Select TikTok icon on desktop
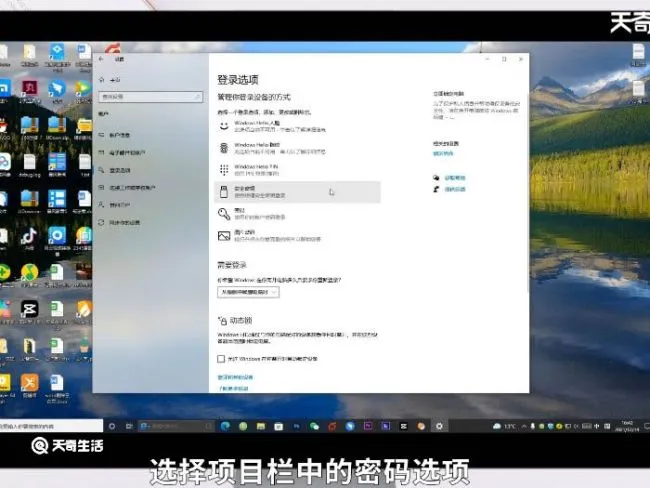The width and height of the screenshot is (650, 488). 29,239
